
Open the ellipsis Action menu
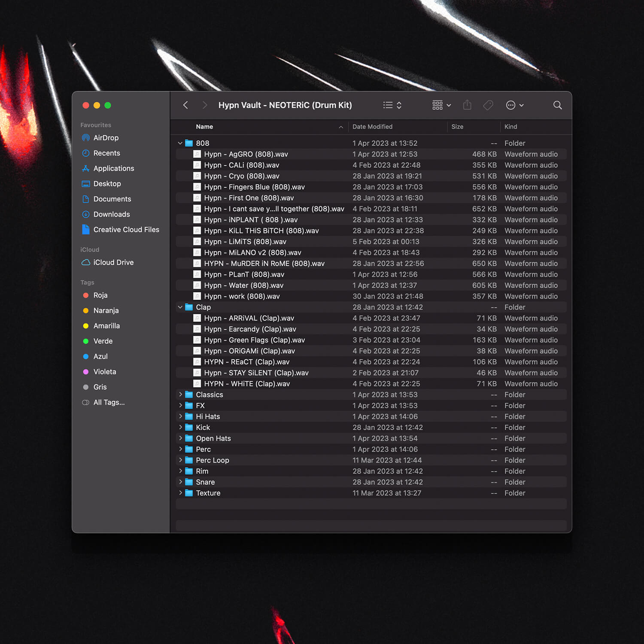[x=514, y=105]
